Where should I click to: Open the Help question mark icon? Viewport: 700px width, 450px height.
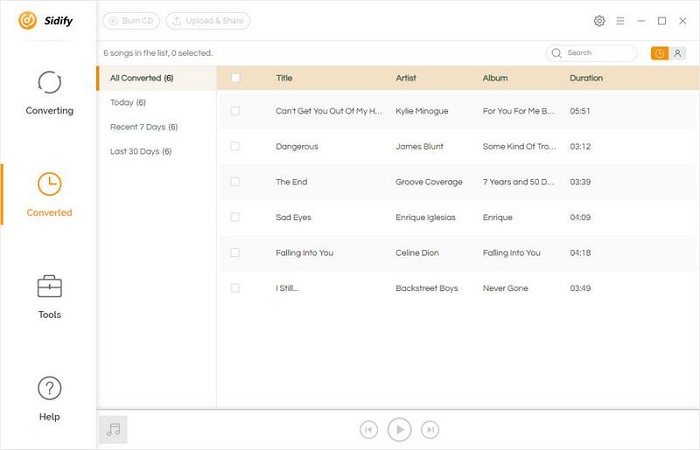pyautogui.click(x=49, y=388)
